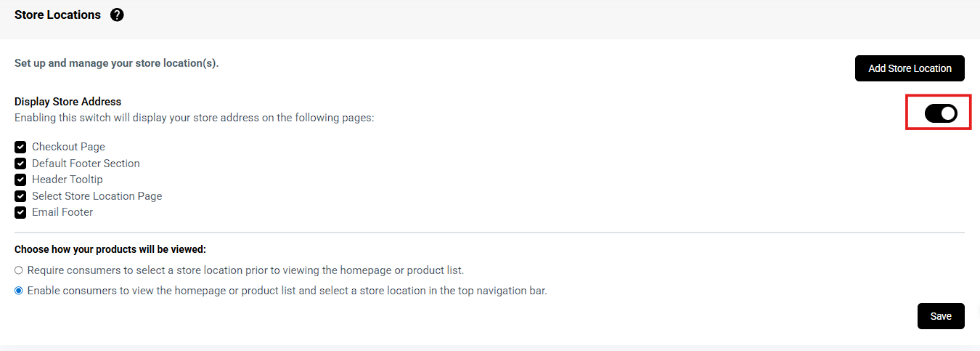This screenshot has height=351, width=980.
Task: Open the Store Locations help icon
Action: tap(117, 15)
